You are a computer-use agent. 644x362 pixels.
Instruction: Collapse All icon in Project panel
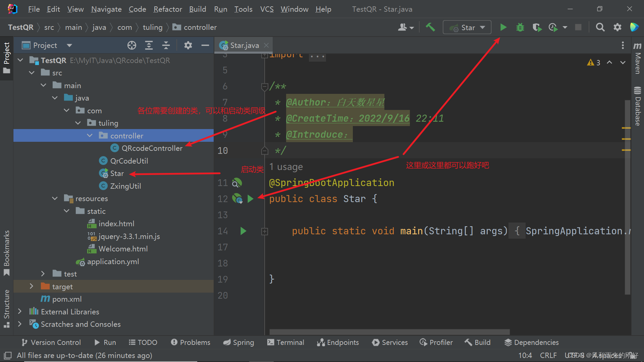point(166,45)
